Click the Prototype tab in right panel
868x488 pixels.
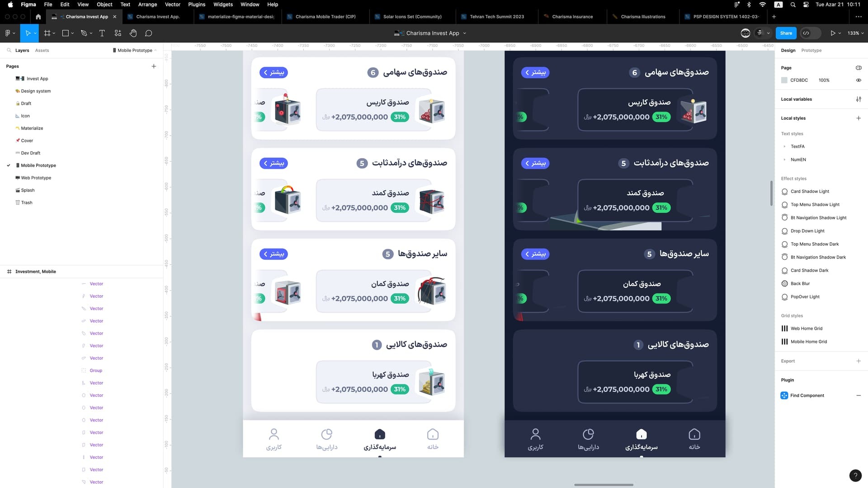coord(812,50)
